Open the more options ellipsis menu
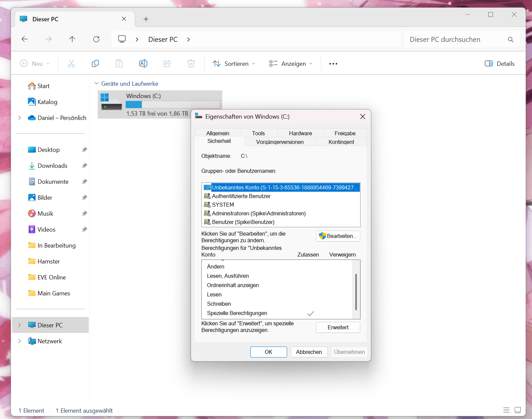Screen dimensions: 532x419 click(333, 64)
